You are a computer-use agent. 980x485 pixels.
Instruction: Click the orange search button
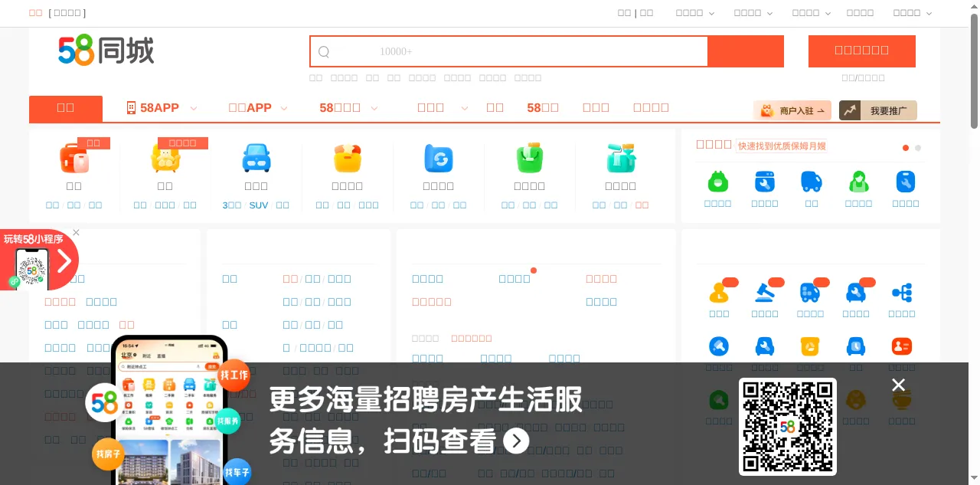point(746,51)
